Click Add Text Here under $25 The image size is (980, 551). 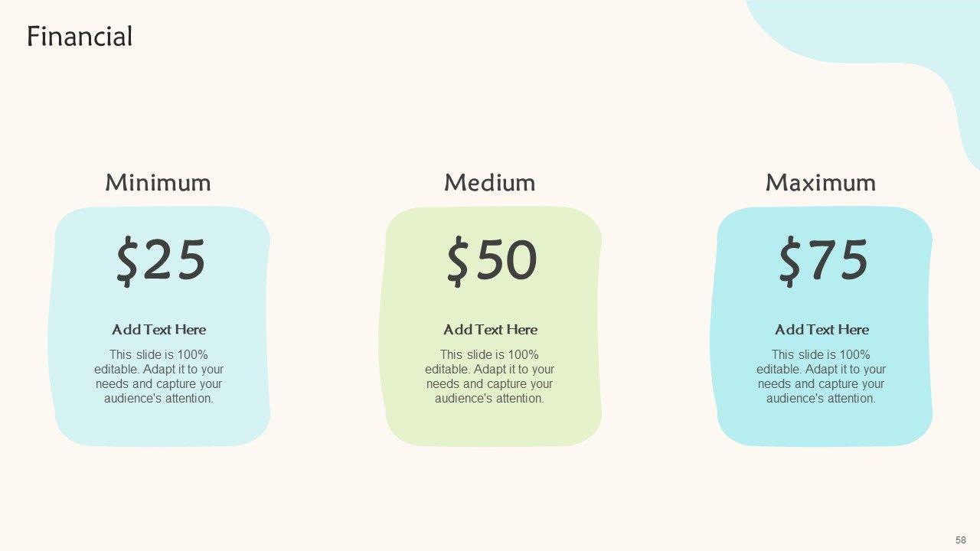[x=158, y=330]
